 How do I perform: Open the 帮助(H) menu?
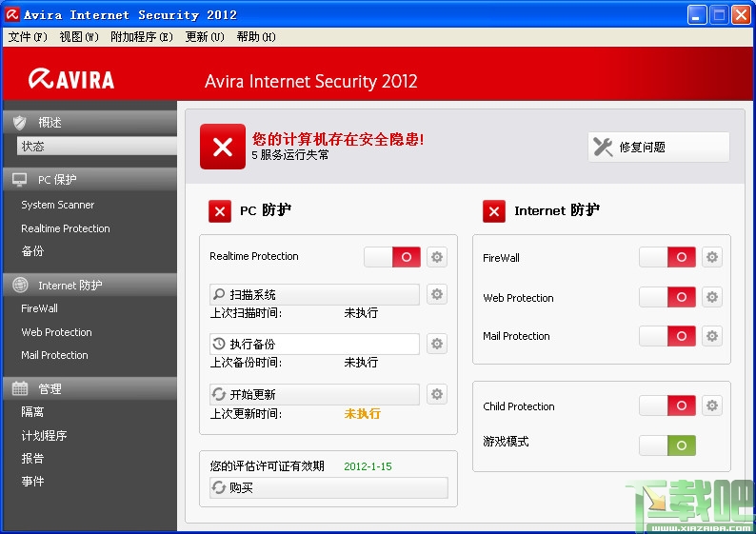pyautogui.click(x=256, y=36)
